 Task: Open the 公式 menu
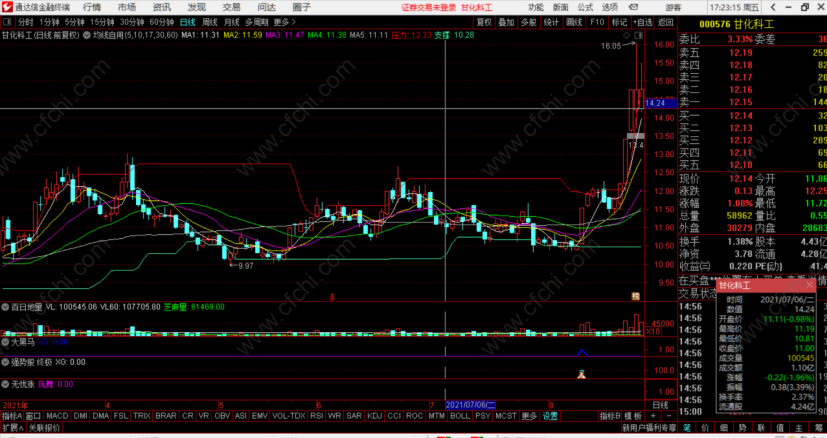coord(585,7)
